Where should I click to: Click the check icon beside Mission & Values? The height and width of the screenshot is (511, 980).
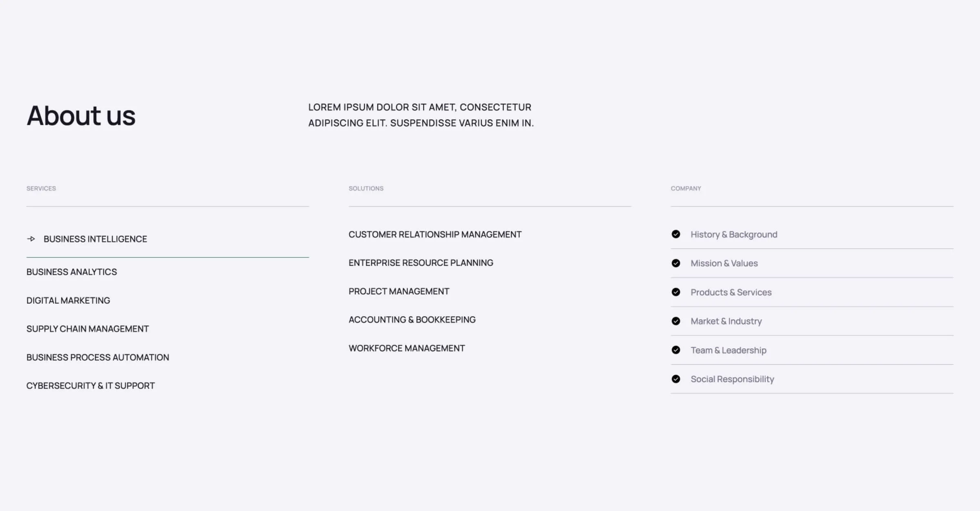pyautogui.click(x=676, y=263)
